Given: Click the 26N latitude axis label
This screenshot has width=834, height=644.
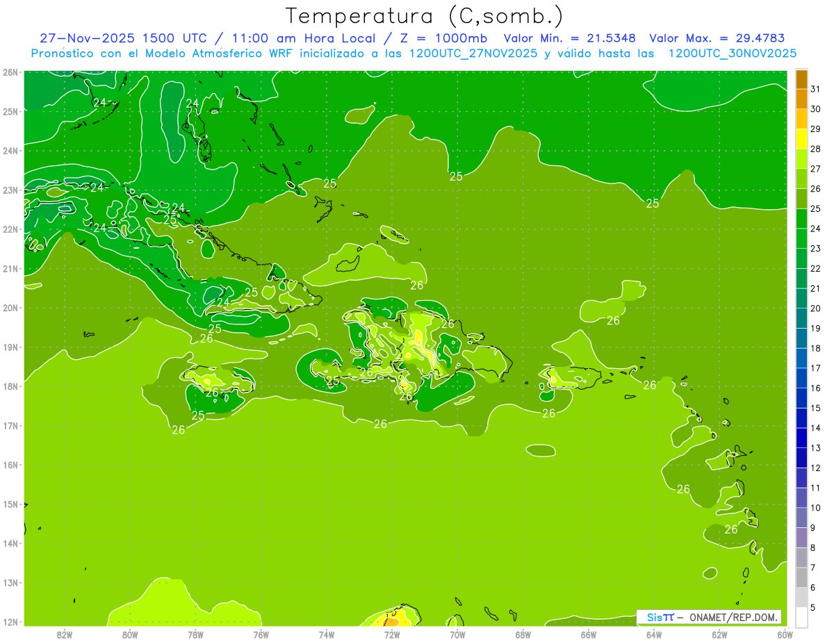Looking at the screenshot, I should point(10,72).
